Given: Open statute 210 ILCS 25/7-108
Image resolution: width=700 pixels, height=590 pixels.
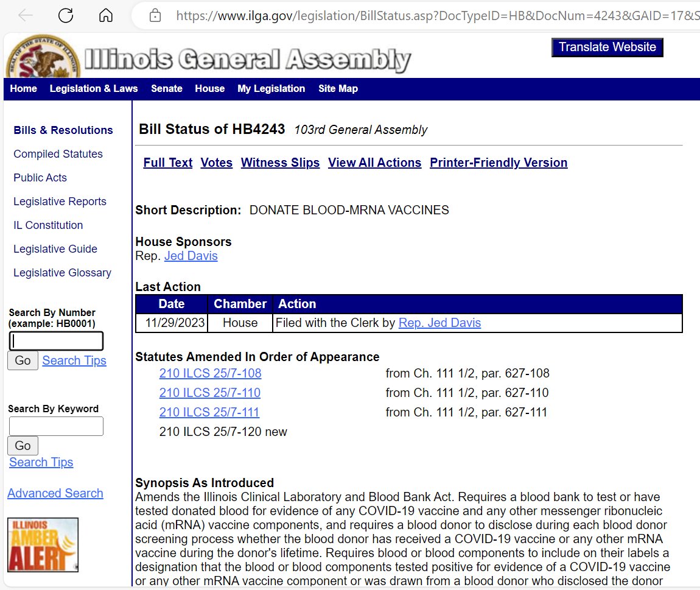Looking at the screenshot, I should [210, 373].
